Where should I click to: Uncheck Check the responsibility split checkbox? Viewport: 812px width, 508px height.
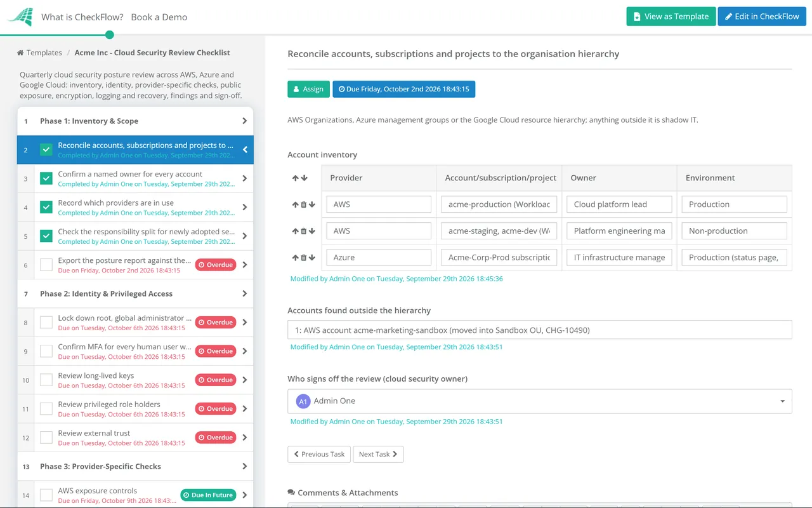point(46,236)
